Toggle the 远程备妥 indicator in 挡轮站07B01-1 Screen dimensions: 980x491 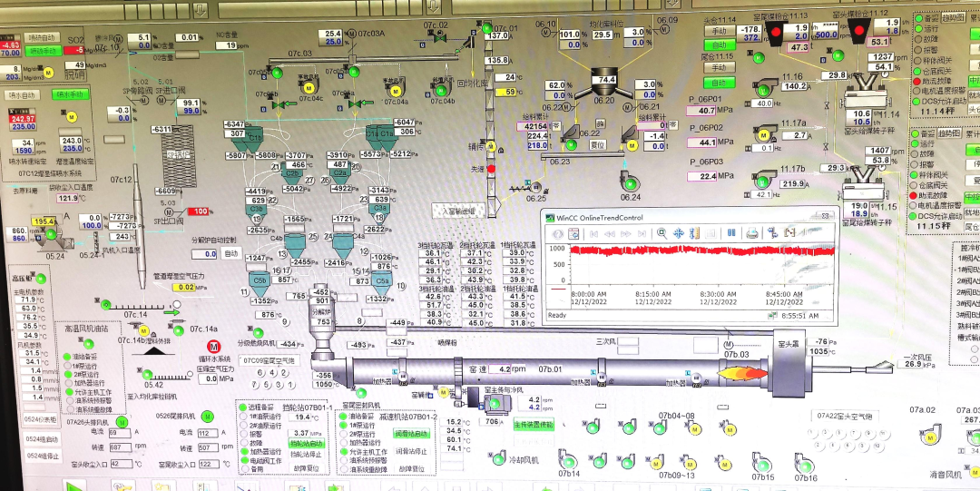pyautogui.click(x=242, y=408)
